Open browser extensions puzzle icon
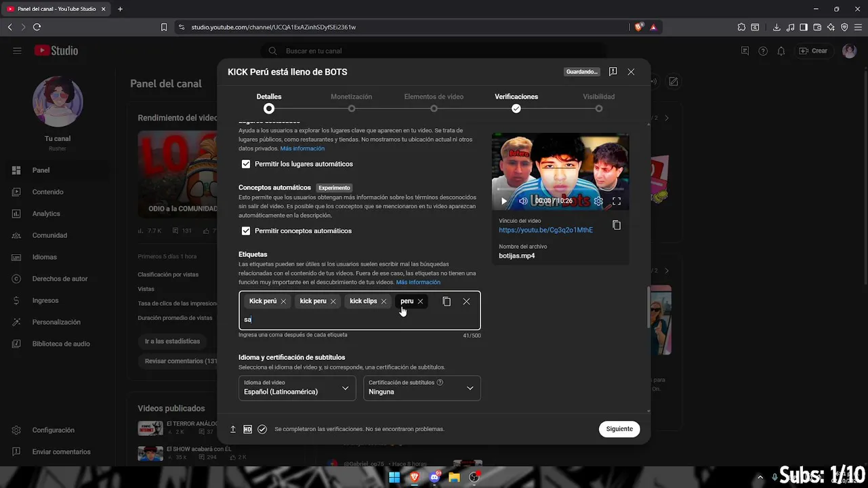 [x=741, y=27]
